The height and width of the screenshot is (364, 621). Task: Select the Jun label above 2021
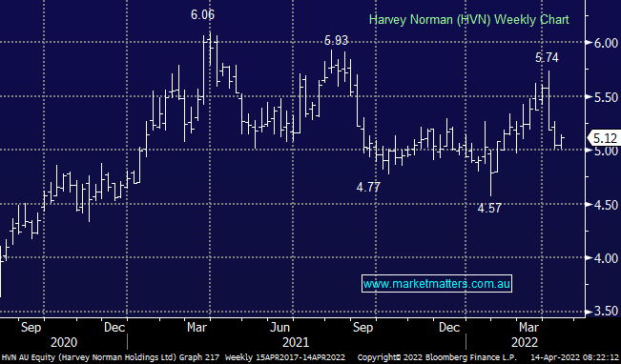[280, 328]
